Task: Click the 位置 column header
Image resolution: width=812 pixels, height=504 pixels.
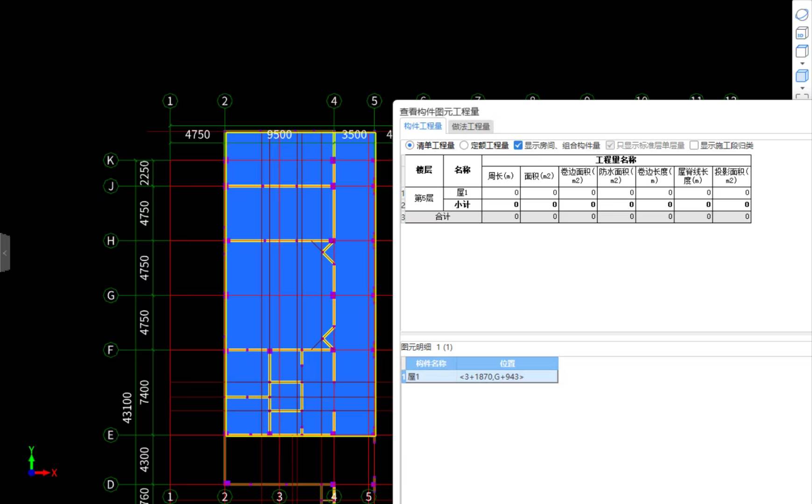Action: 507,364
